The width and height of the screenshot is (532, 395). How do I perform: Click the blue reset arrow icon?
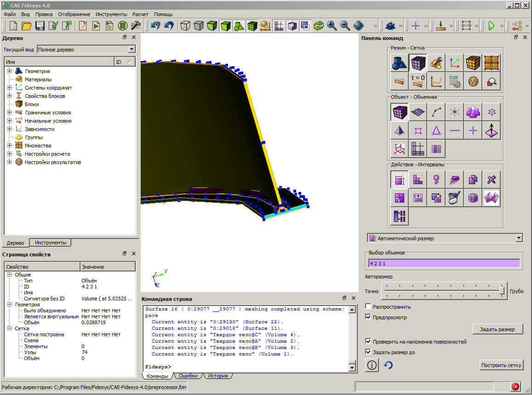click(389, 365)
